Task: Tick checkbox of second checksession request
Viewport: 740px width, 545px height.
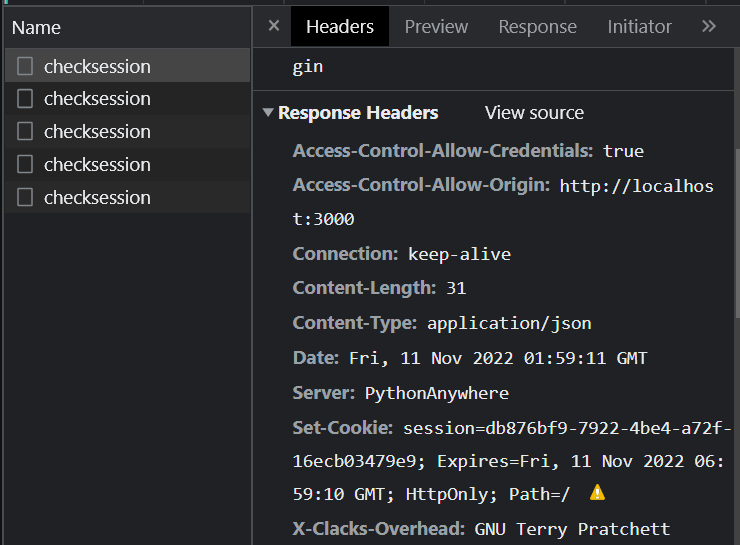Action: [25, 99]
